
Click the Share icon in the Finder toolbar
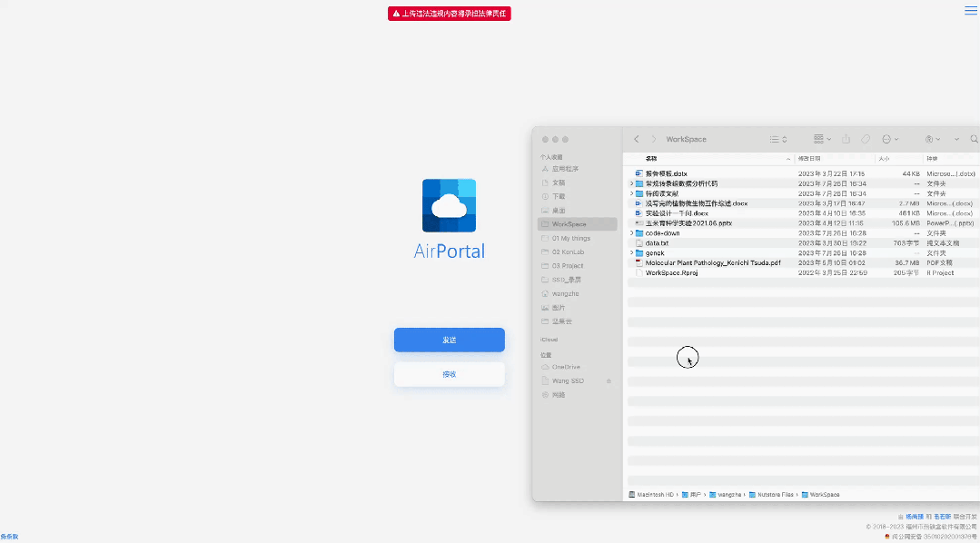click(846, 139)
